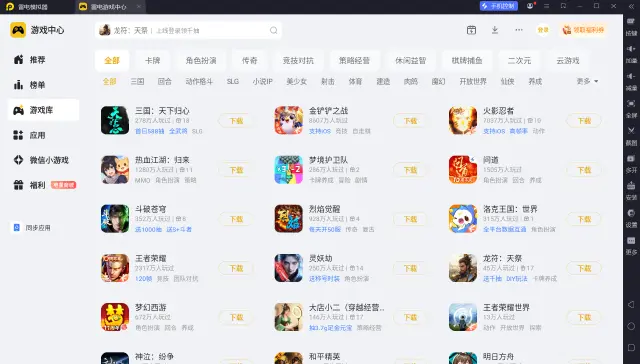Tap the Android back triangle button
The image size is (640, 364).
click(x=631, y=305)
